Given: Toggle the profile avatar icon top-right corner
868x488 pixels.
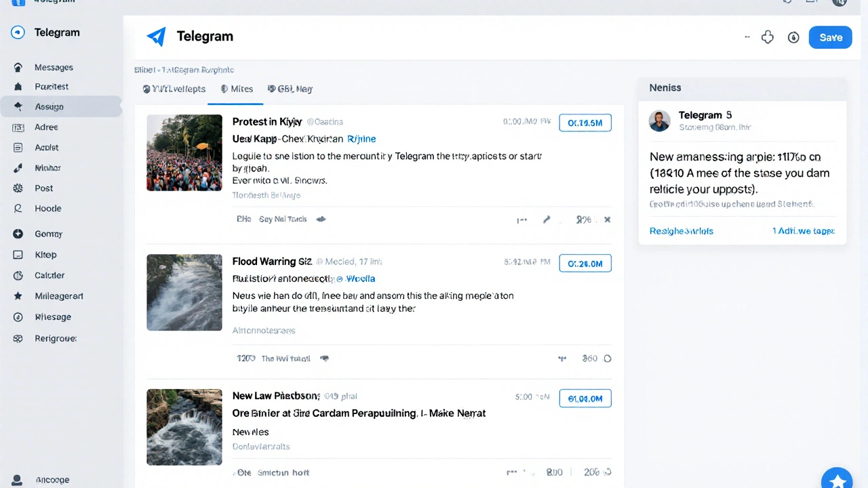Looking at the screenshot, I should pos(840,3).
